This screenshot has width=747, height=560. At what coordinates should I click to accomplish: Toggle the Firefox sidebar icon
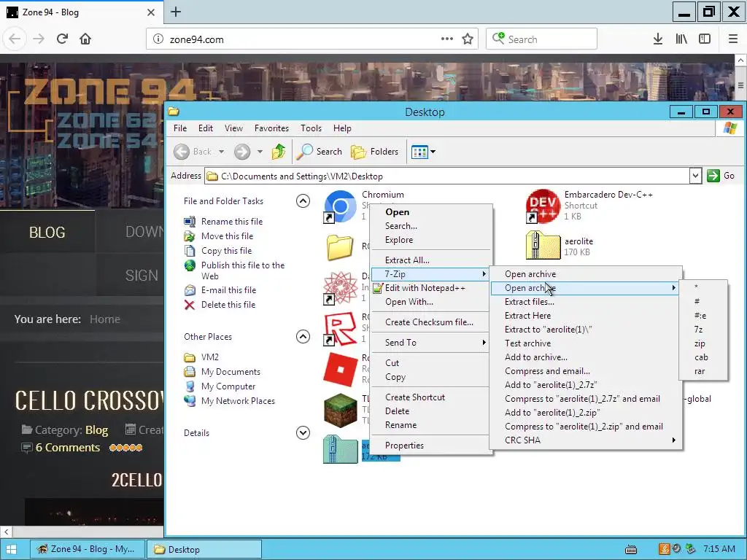pyautogui.click(x=705, y=39)
